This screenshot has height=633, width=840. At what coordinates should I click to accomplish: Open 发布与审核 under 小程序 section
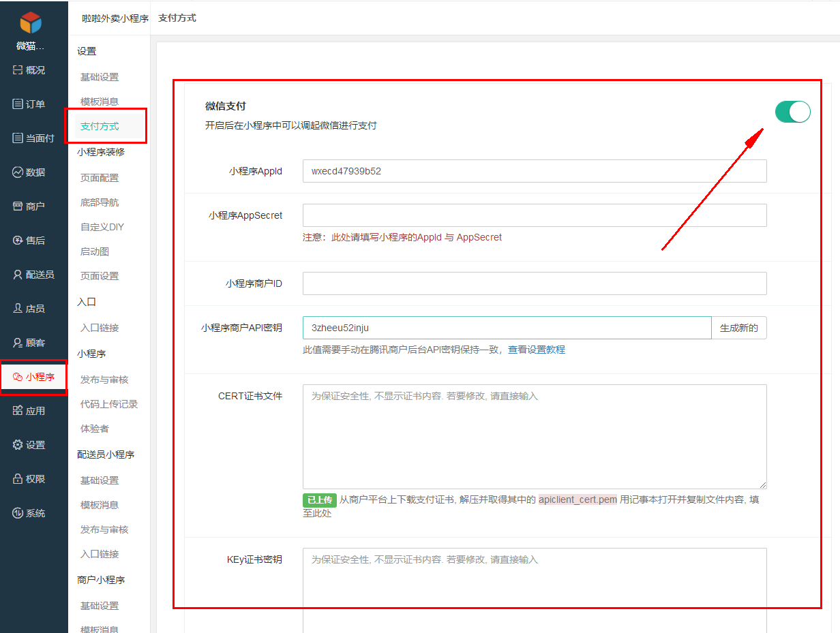104,380
